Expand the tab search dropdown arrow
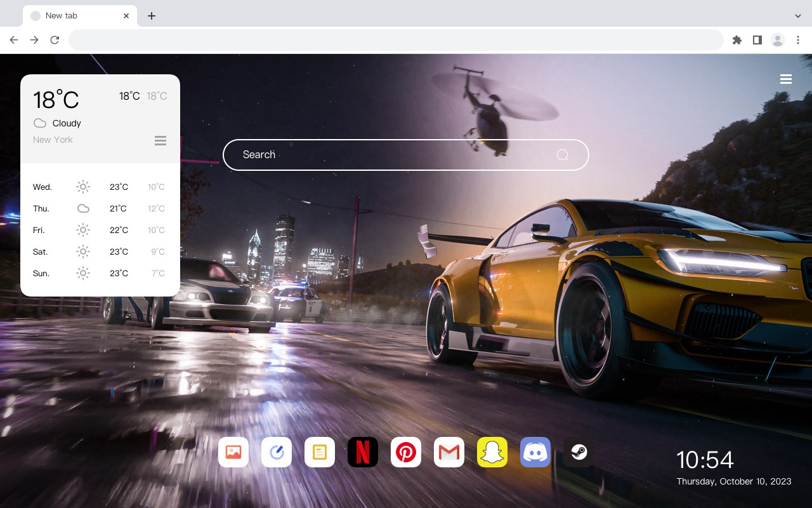This screenshot has width=812, height=508. coord(798,15)
